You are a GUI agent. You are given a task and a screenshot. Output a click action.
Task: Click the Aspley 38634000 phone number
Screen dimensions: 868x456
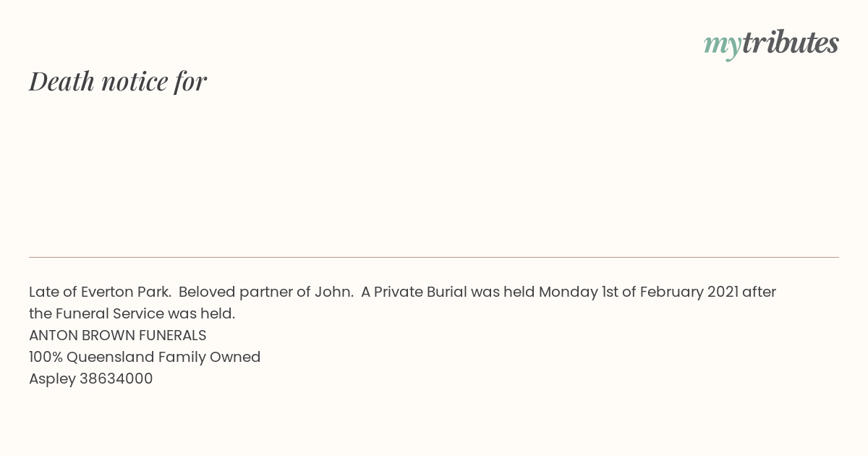(x=91, y=379)
